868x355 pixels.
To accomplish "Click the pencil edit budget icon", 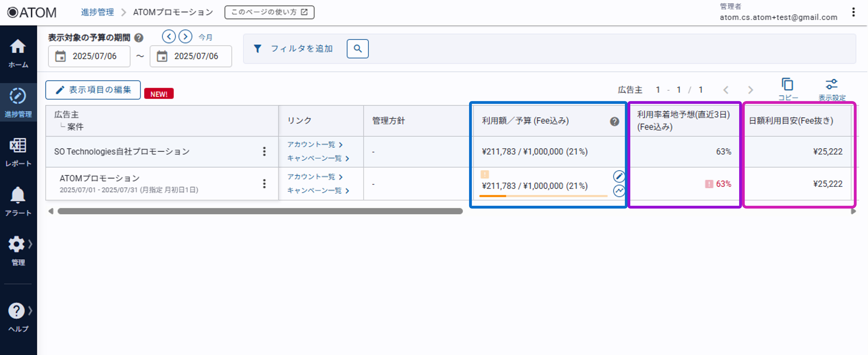I will click(619, 176).
